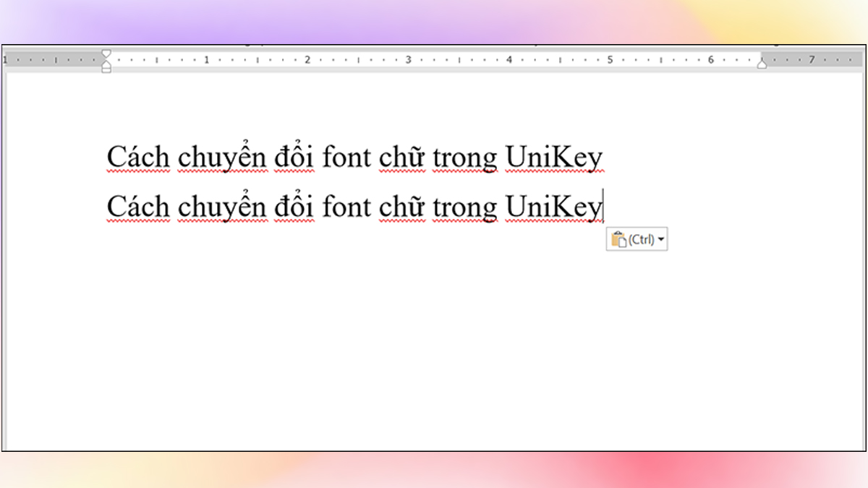Screen dimensions: 868x488
Task: Click the word "font" in second line
Action: point(346,207)
